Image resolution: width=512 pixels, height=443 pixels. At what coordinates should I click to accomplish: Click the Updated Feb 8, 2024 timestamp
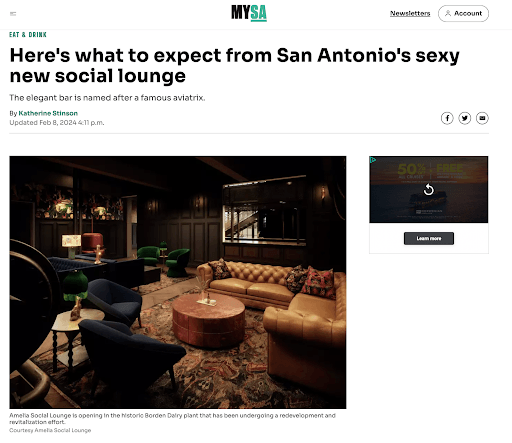click(57, 123)
